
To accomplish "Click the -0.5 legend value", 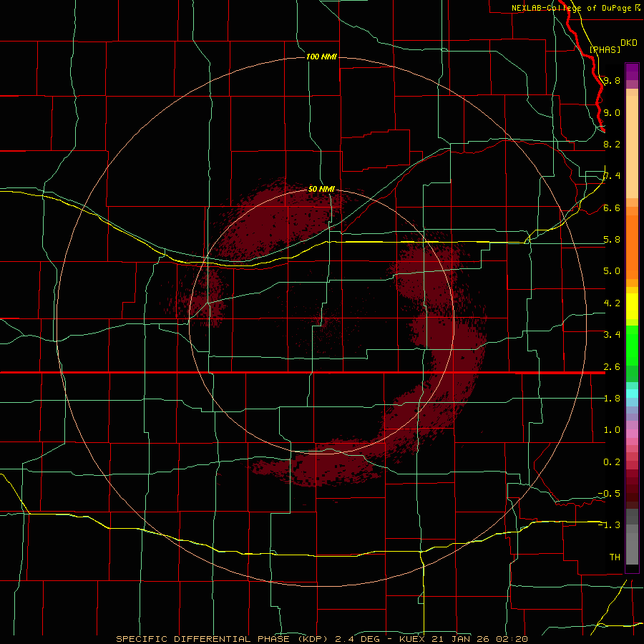I will pos(609,493).
